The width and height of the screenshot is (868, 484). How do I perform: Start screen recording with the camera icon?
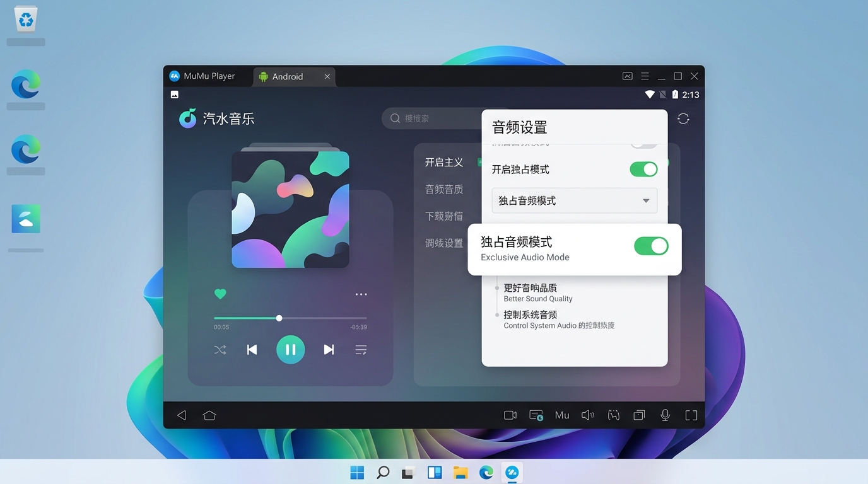point(510,415)
